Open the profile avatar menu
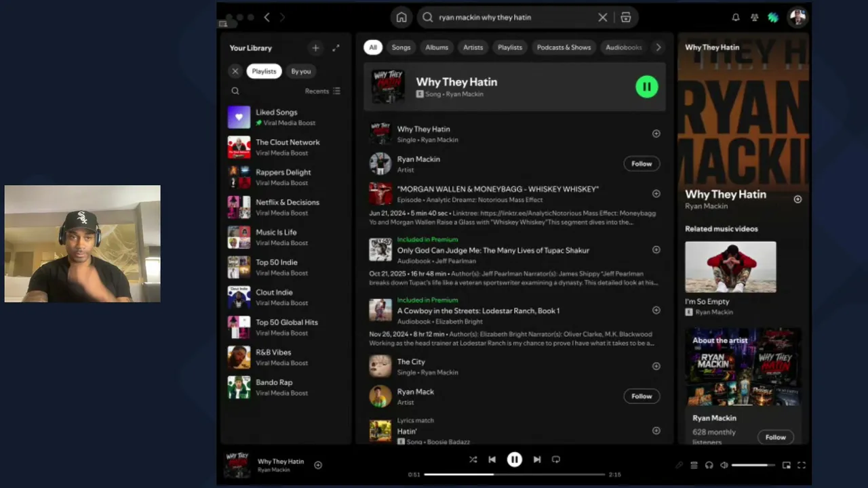Image resolution: width=868 pixels, height=488 pixels. 797,18
